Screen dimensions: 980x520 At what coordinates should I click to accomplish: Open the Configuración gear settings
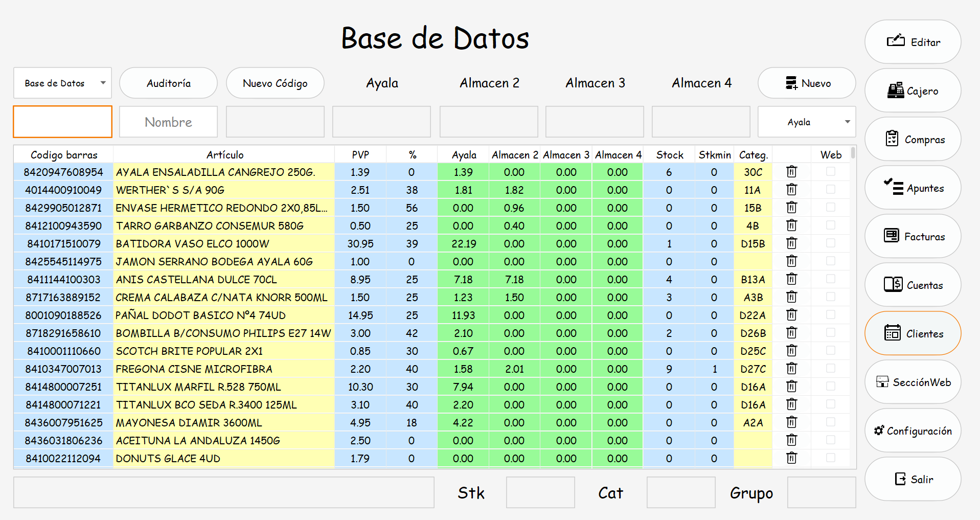(913, 431)
